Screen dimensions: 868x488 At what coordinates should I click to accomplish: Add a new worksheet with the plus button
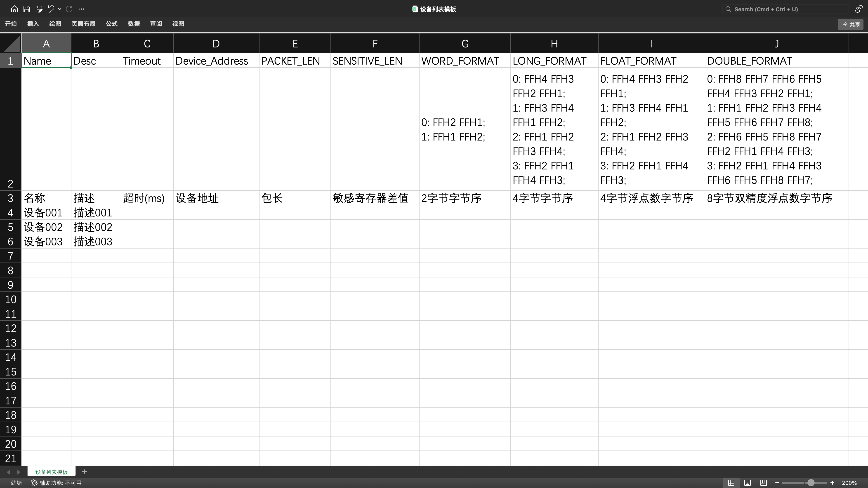click(85, 472)
